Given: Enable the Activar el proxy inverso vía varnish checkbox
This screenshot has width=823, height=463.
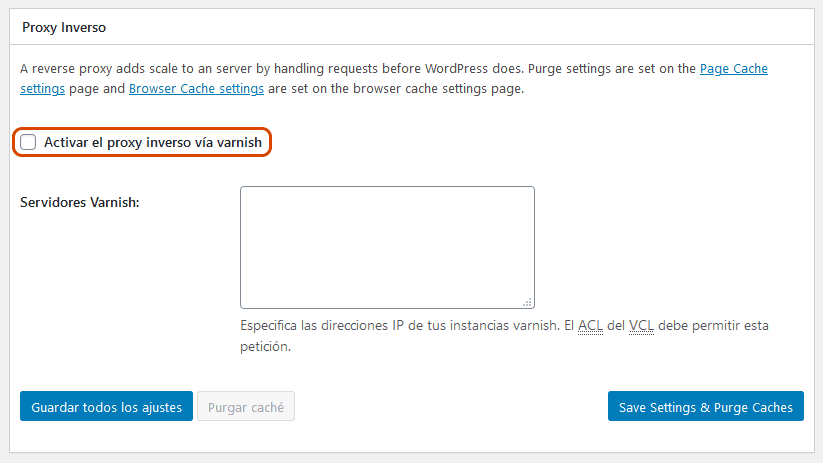Looking at the screenshot, I should [x=29, y=143].
